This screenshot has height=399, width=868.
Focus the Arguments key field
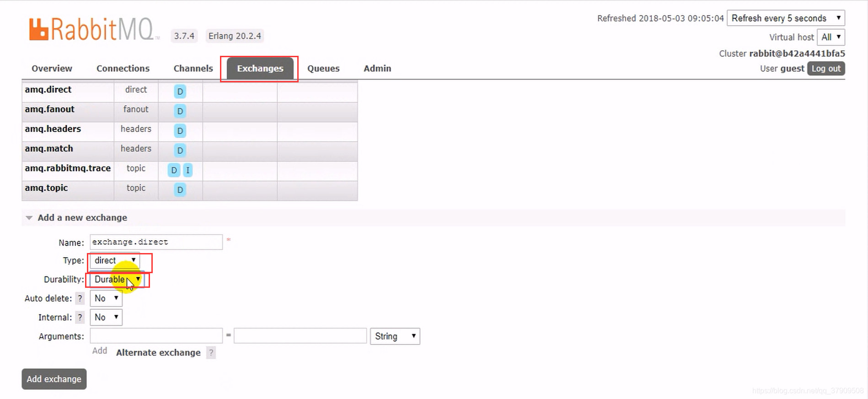156,336
